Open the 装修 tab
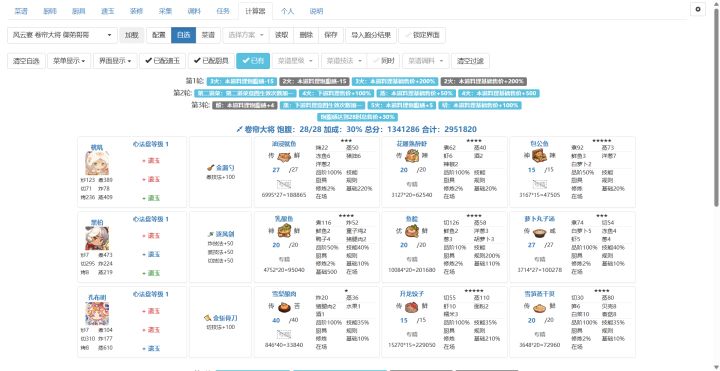 (x=136, y=11)
